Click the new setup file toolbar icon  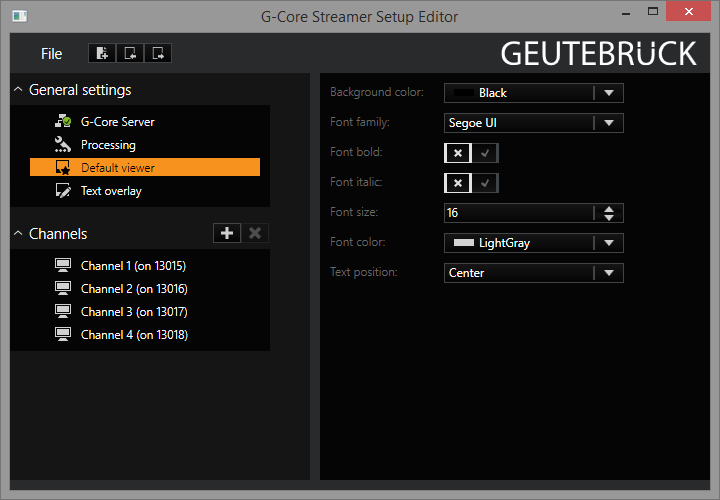102,53
